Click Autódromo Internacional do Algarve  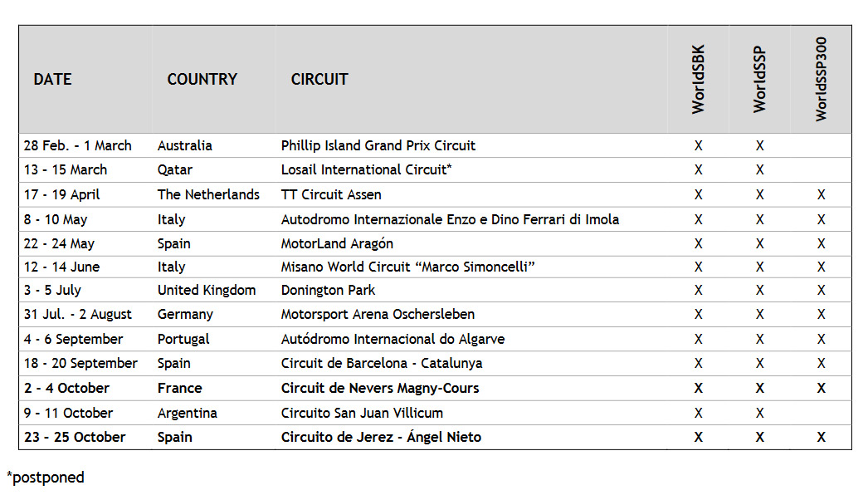point(393,339)
